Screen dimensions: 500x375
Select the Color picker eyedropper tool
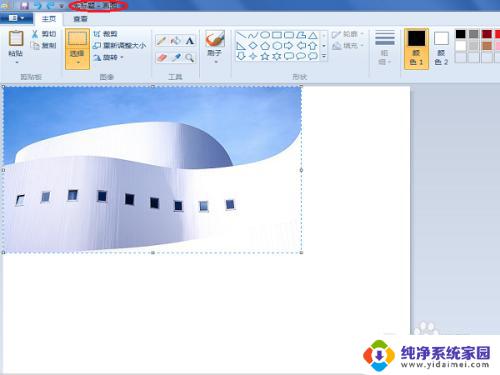175,58
